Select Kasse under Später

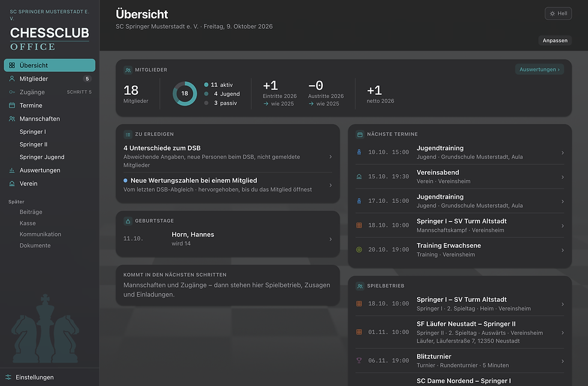click(28, 223)
